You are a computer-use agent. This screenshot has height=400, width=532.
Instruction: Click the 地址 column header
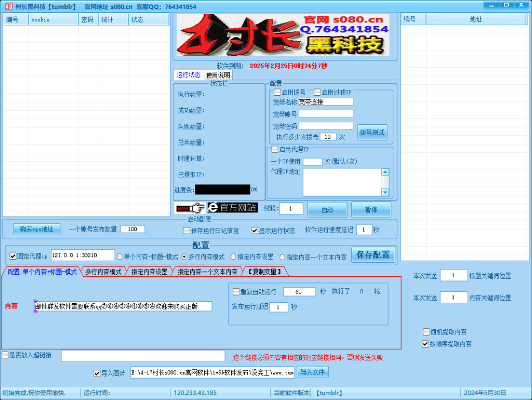click(475, 19)
